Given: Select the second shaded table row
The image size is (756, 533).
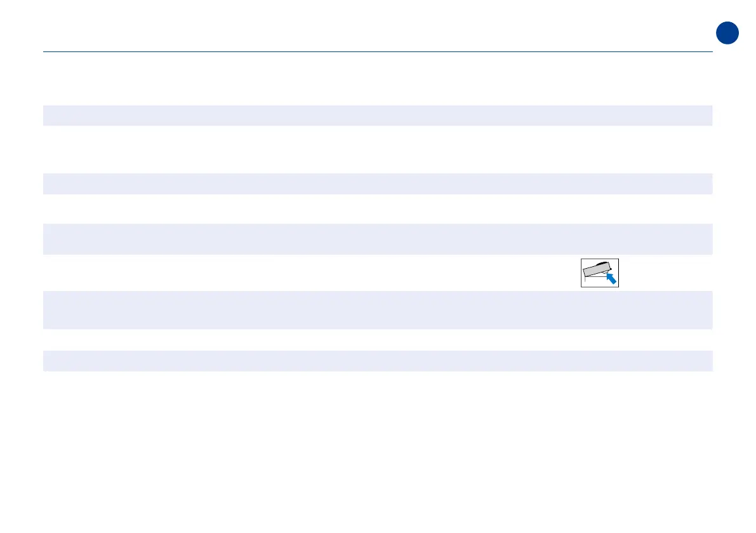Looking at the screenshot, I should [x=378, y=184].
